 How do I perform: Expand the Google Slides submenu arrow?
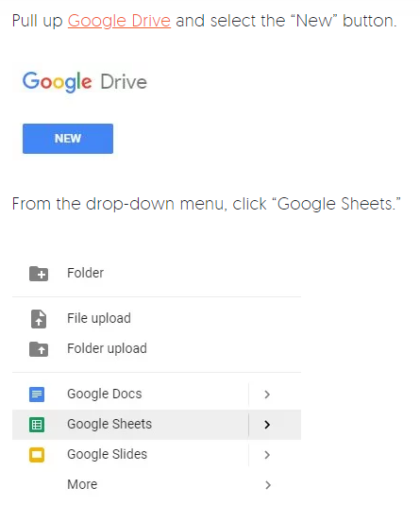tap(267, 455)
